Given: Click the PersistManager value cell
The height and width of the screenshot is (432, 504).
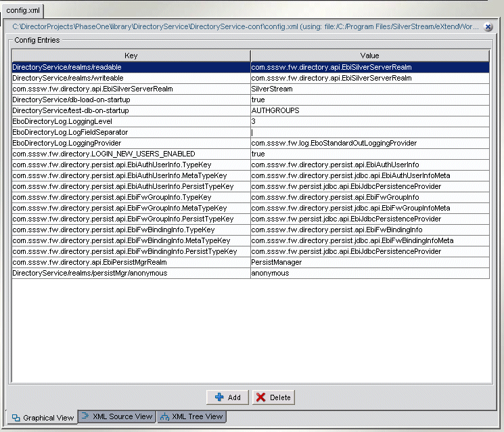Looking at the screenshot, I should [x=370, y=262].
